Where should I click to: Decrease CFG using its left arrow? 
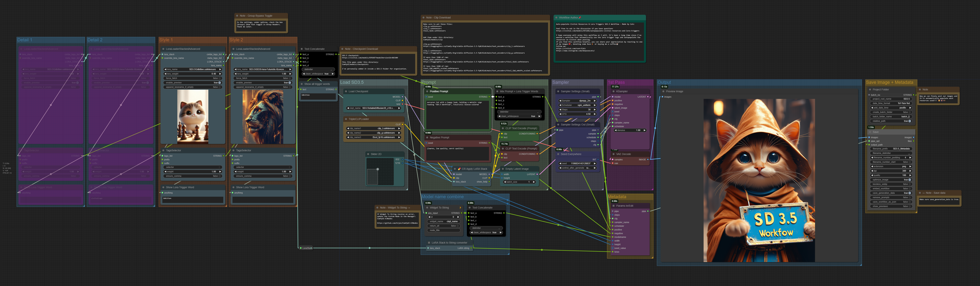coord(560,114)
